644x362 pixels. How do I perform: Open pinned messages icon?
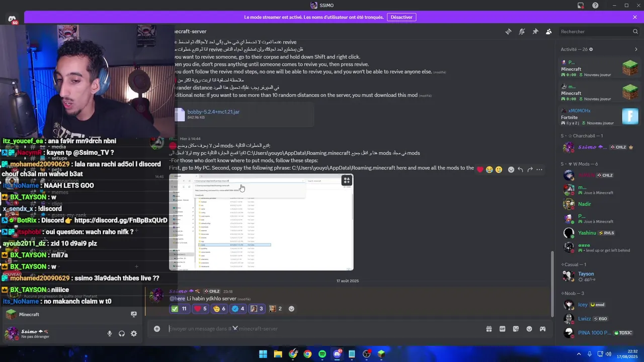tap(535, 32)
